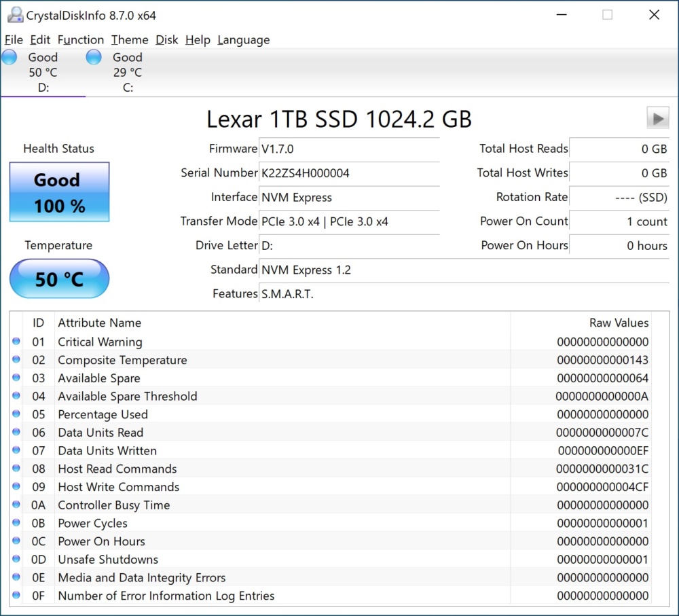Click the Serial Number field K22ZS4H000004
The image size is (679, 616).
pyautogui.click(x=349, y=173)
